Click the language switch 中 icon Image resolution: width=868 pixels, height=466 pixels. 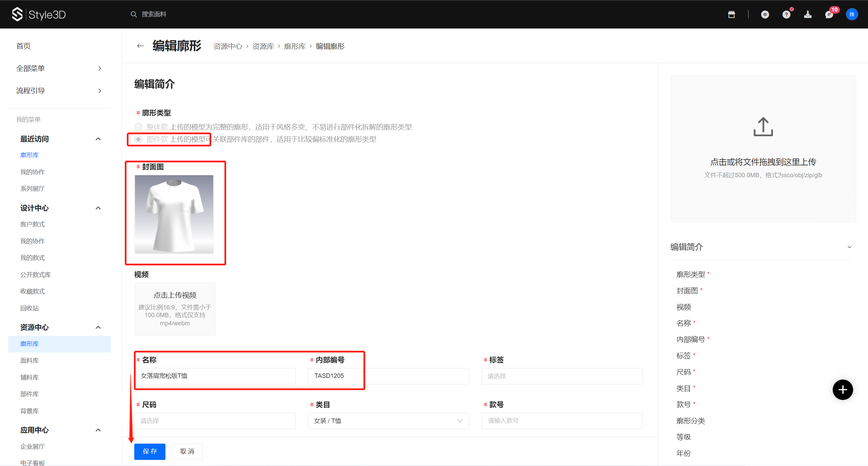coord(765,15)
